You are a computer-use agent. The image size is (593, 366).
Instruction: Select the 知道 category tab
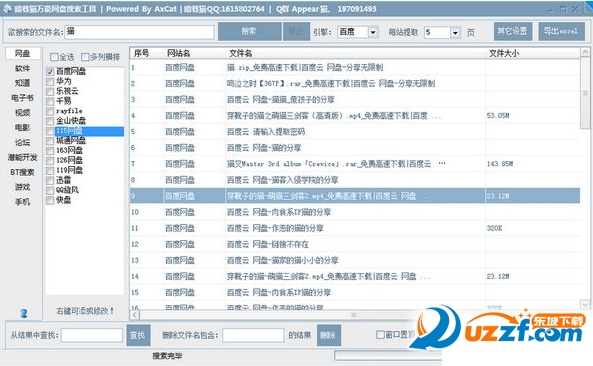pos(23,83)
